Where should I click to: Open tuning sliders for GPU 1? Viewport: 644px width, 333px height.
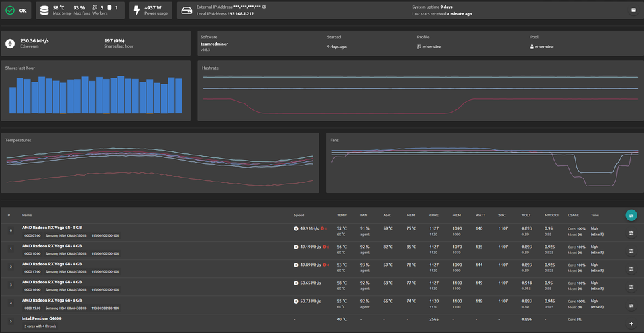coord(631,251)
